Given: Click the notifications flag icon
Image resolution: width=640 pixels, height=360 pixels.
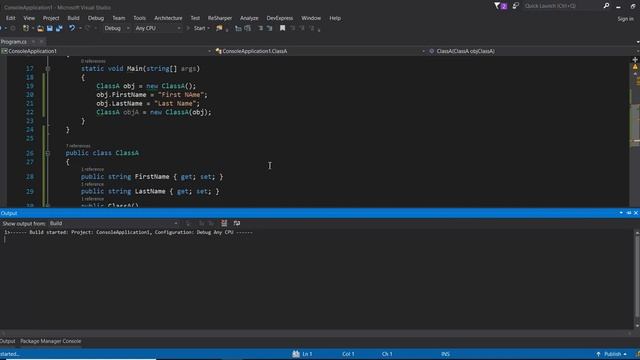Looking at the screenshot, I should pyautogui.click(x=500, y=6).
